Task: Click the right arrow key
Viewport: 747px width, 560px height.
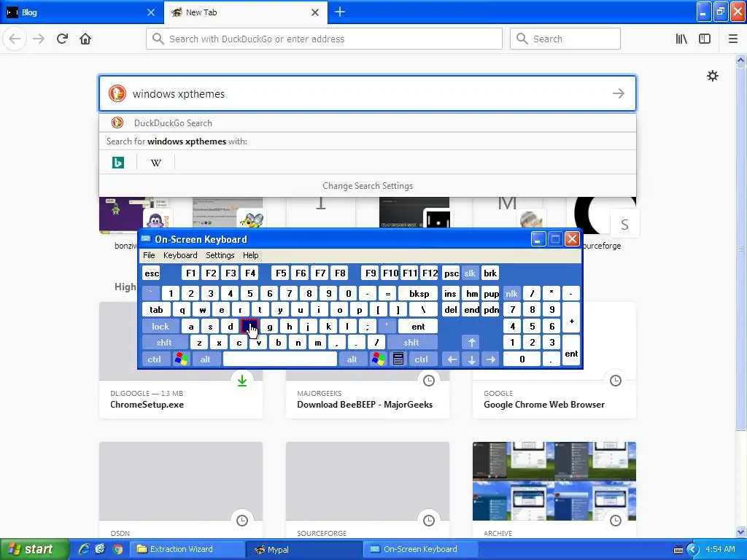Action: click(491, 359)
